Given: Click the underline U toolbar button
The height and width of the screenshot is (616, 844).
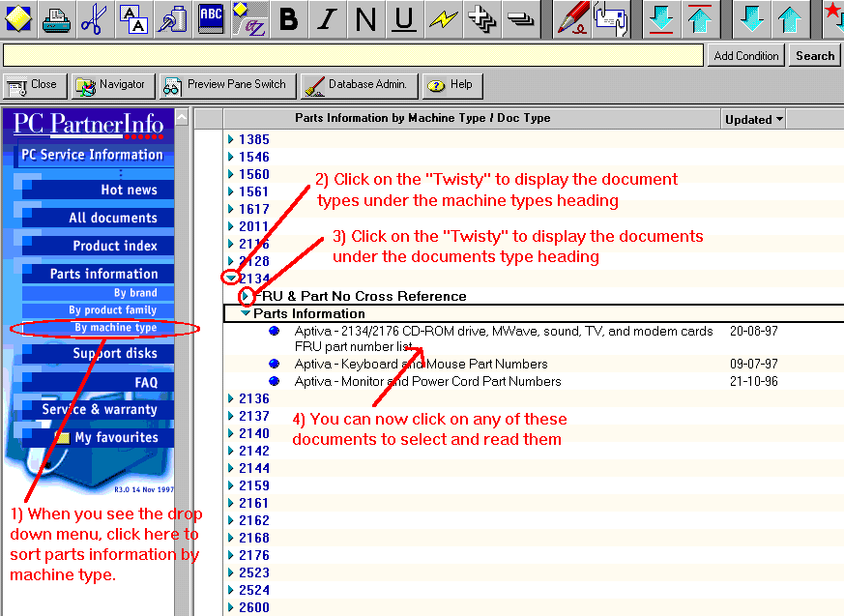Looking at the screenshot, I should pyautogui.click(x=404, y=18).
